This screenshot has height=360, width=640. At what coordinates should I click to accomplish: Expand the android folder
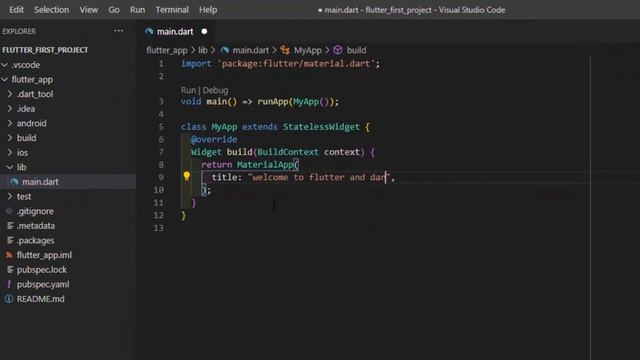pos(10,123)
